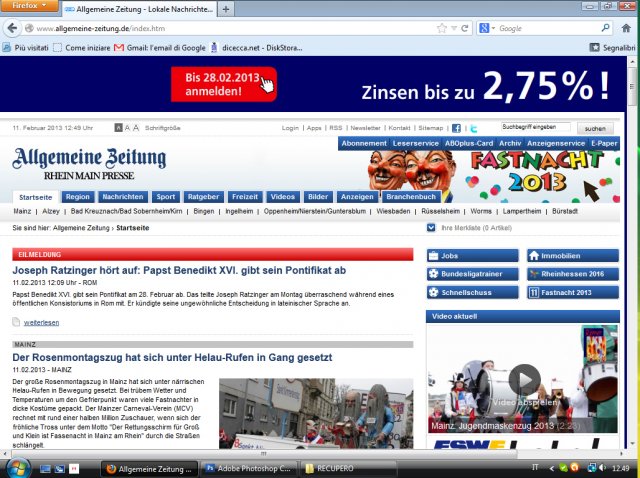
Task: Click the Rosenmontagszug article photo
Action: tap(316, 413)
